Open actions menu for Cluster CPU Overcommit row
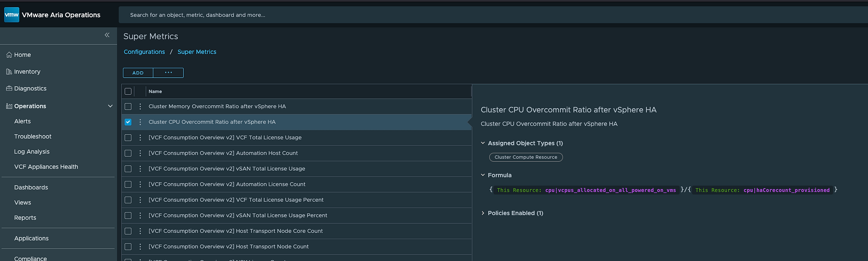 [140, 122]
